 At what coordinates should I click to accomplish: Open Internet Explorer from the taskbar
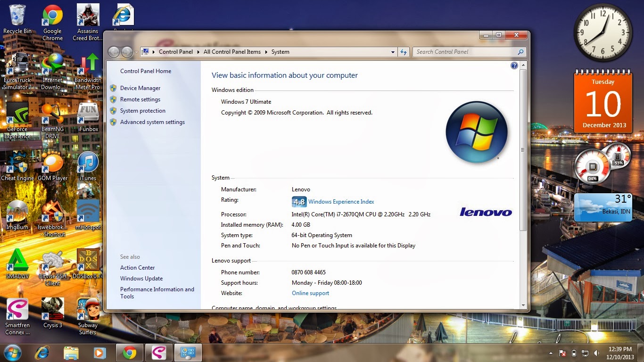tap(42, 353)
